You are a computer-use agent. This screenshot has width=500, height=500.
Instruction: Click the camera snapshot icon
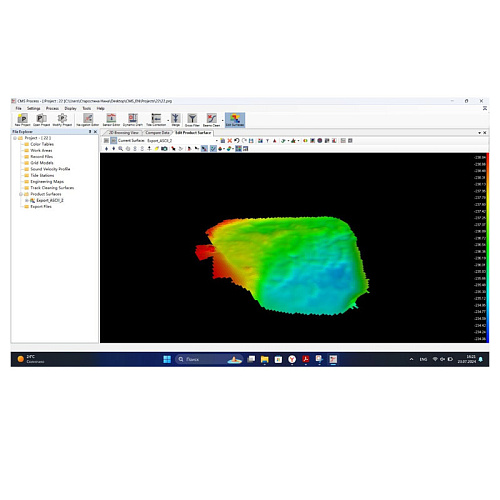click(x=164, y=149)
